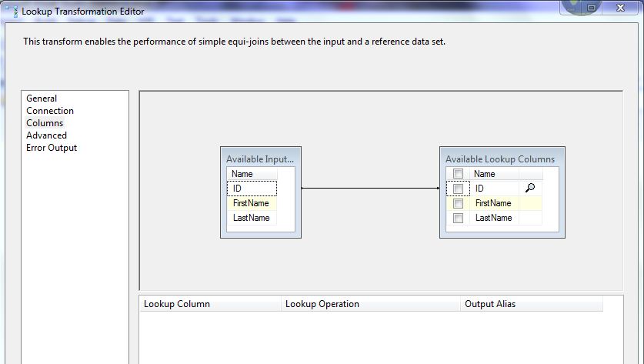
Task: Select the Columns page in left list
Action: click(45, 123)
